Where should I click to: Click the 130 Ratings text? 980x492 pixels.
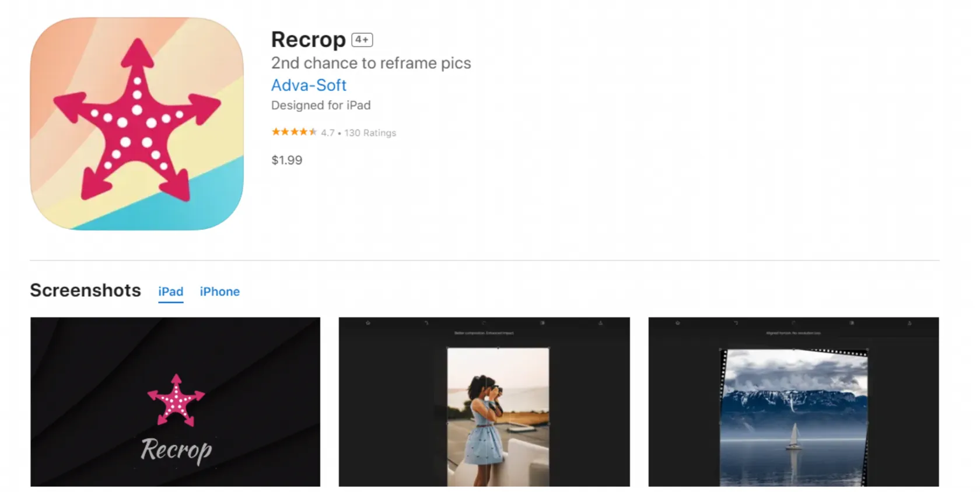(x=370, y=133)
